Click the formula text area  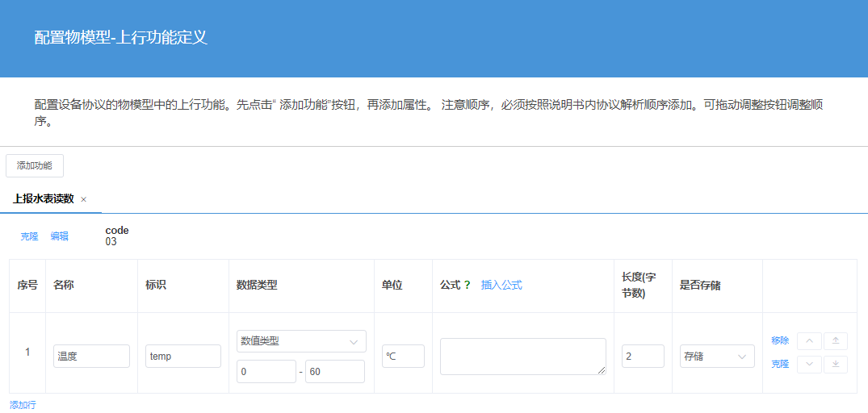pos(522,356)
